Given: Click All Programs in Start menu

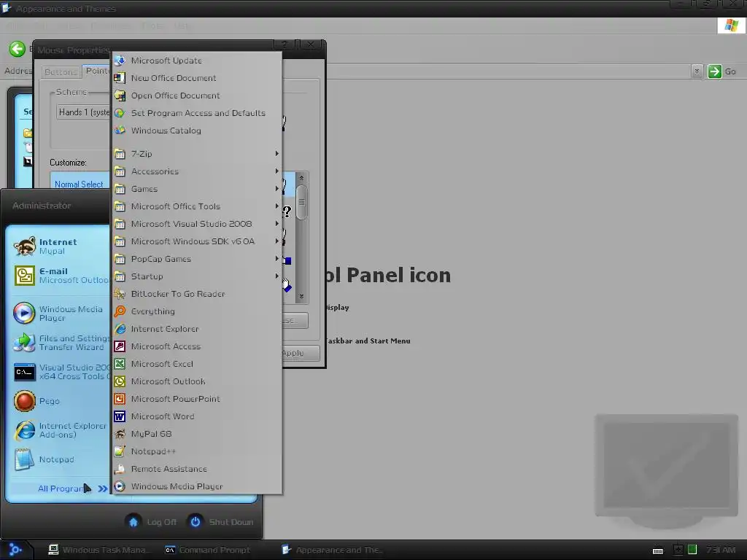Looking at the screenshot, I should pos(61,489).
